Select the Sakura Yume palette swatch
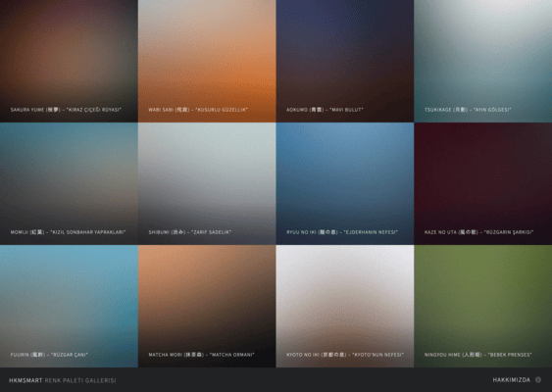The image size is (552, 392). pos(69,61)
